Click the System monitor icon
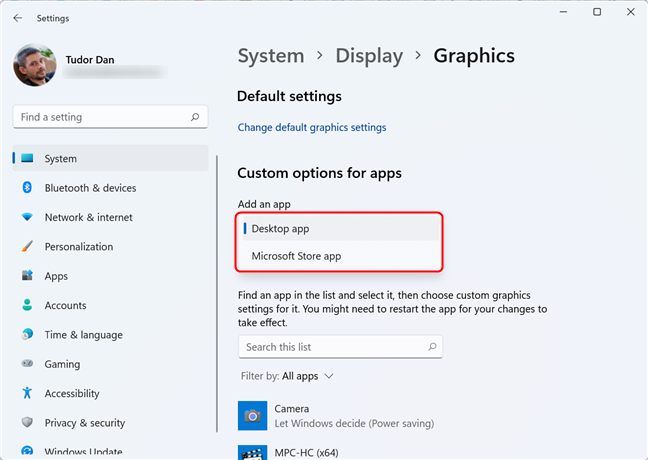This screenshot has height=460, width=648. pyautogui.click(x=27, y=158)
